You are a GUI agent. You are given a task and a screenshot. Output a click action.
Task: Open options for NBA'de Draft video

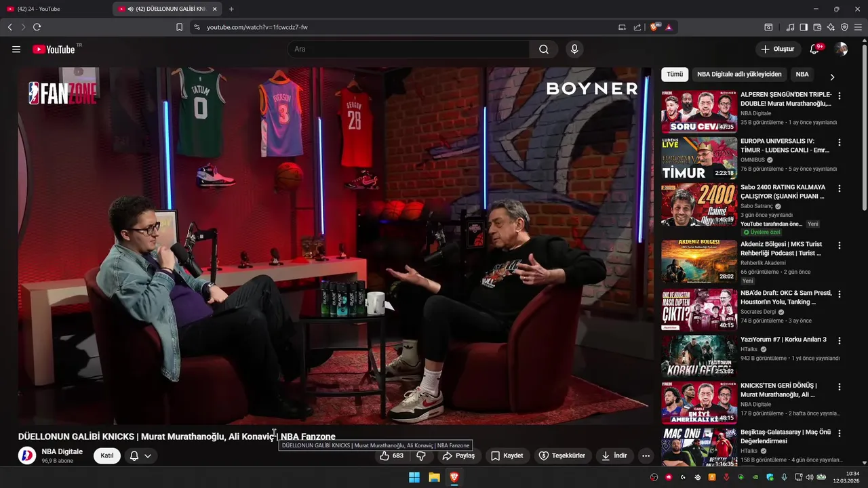[840, 294]
